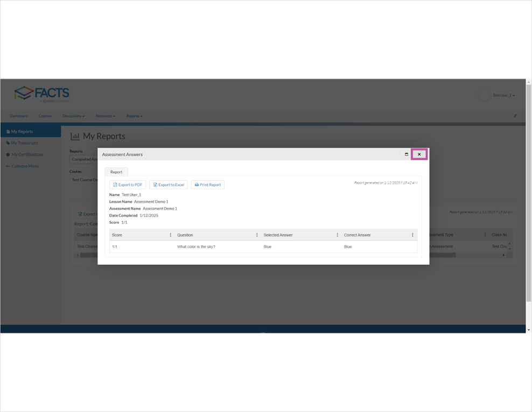This screenshot has height=412, width=532.
Task: Collapse the sidebar using the Collapse Menu arrow
Action: 8,166
